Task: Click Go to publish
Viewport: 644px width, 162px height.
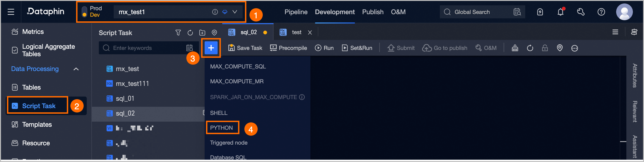Action: pos(444,48)
